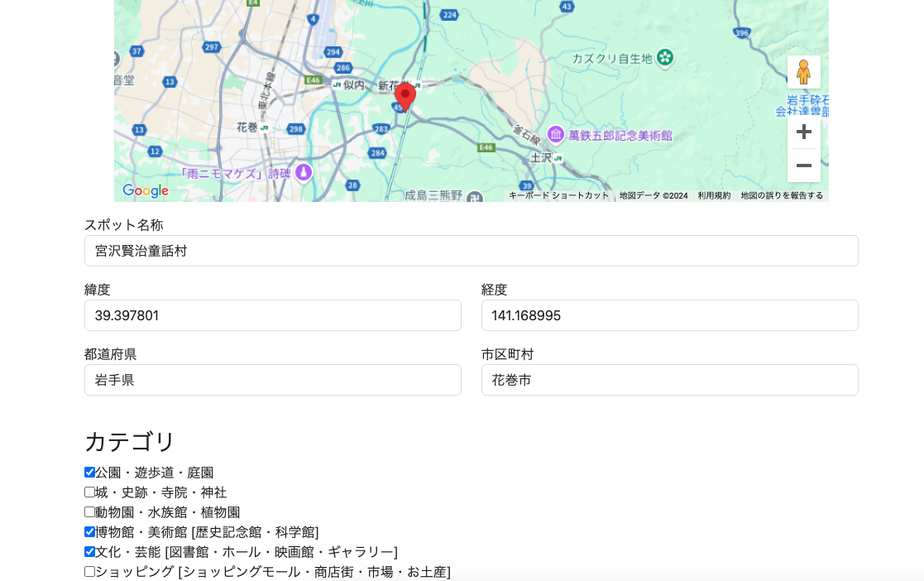The width and height of the screenshot is (924, 581).
Task: Click the route 396 shield on map
Action: click(742, 32)
